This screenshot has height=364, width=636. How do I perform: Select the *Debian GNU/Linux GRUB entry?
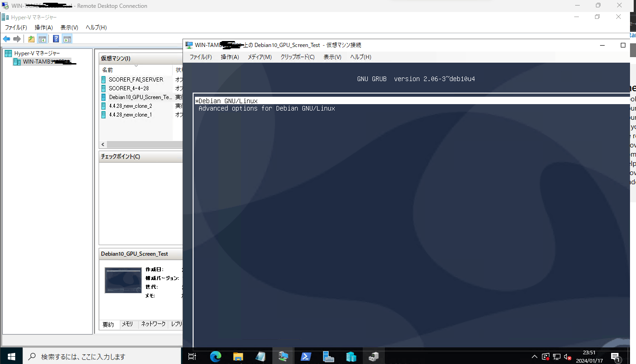pos(412,101)
